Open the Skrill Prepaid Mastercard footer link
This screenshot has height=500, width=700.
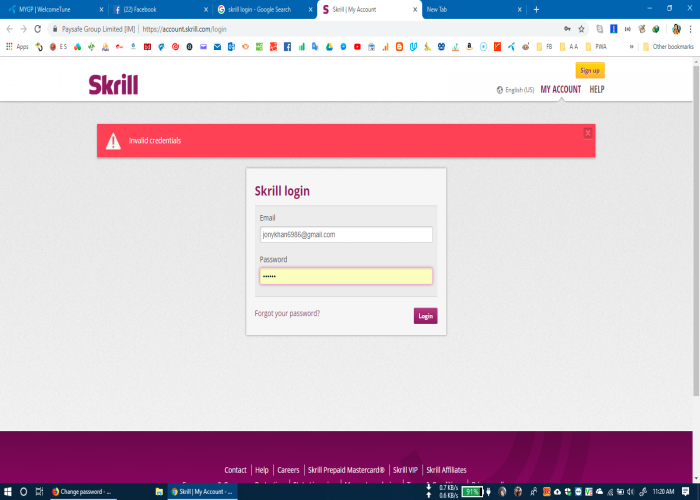pos(346,470)
